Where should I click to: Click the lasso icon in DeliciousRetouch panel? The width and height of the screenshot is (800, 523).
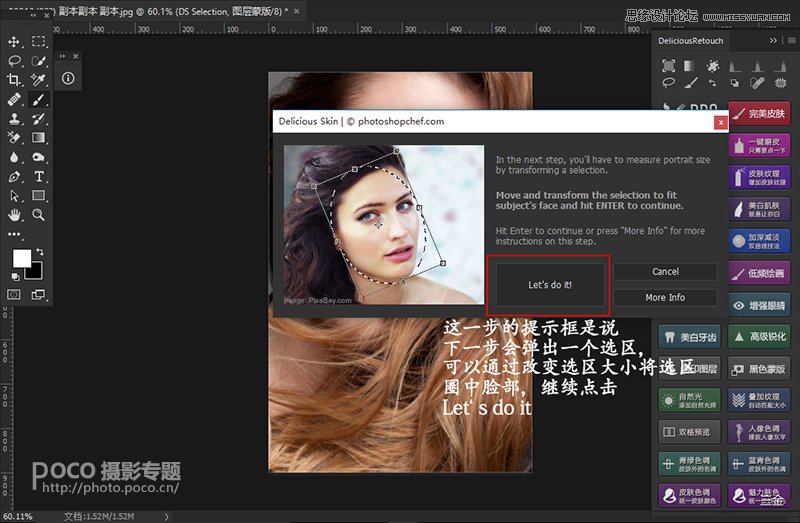pyautogui.click(x=668, y=82)
